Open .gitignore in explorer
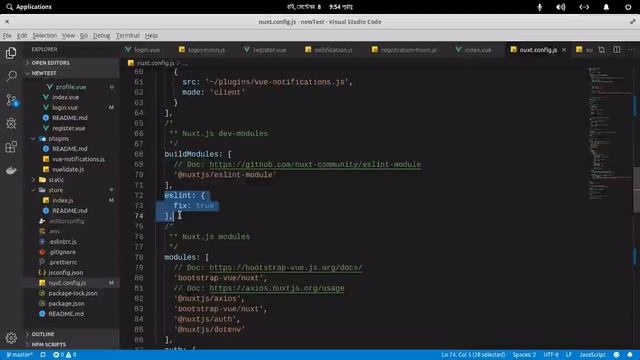 [62, 252]
